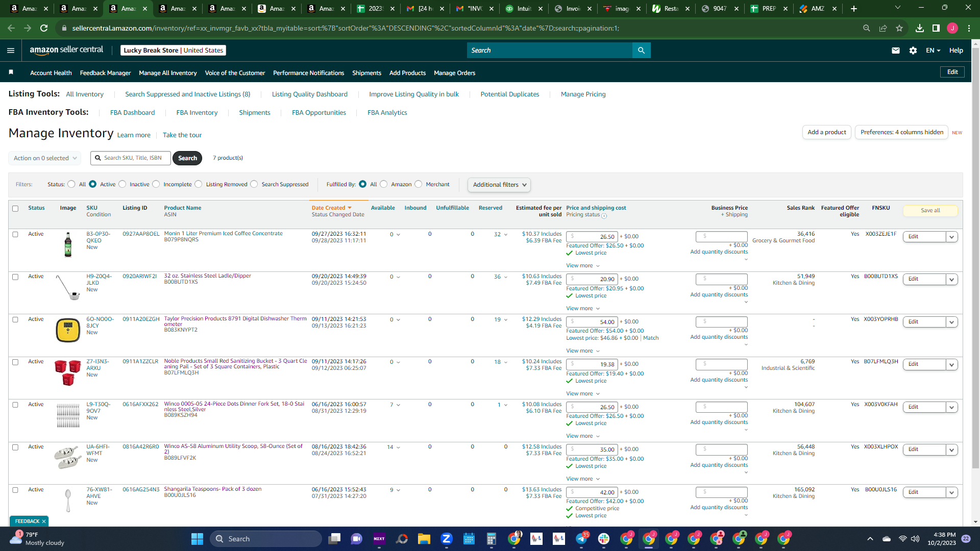Image resolution: width=980 pixels, height=551 pixels.
Task: Open Performance Notifications menu item
Action: pyautogui.click(x=308, y=73)
